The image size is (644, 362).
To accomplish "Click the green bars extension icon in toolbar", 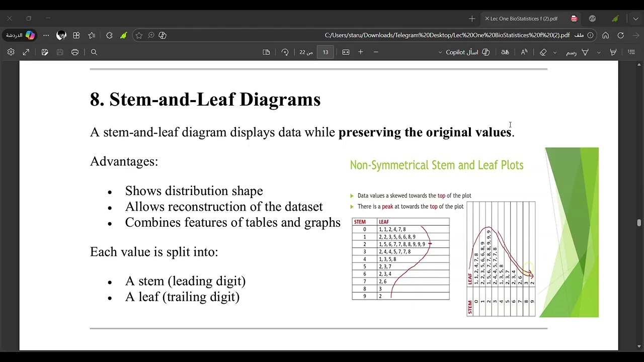I will click(x=124, y=35).
